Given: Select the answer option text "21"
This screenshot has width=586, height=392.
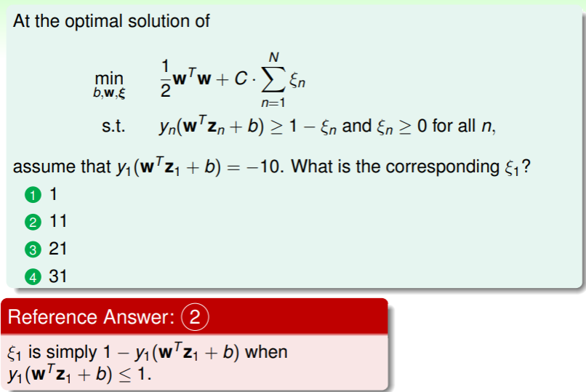Looking at the screenshot, I should pos(57,249).
